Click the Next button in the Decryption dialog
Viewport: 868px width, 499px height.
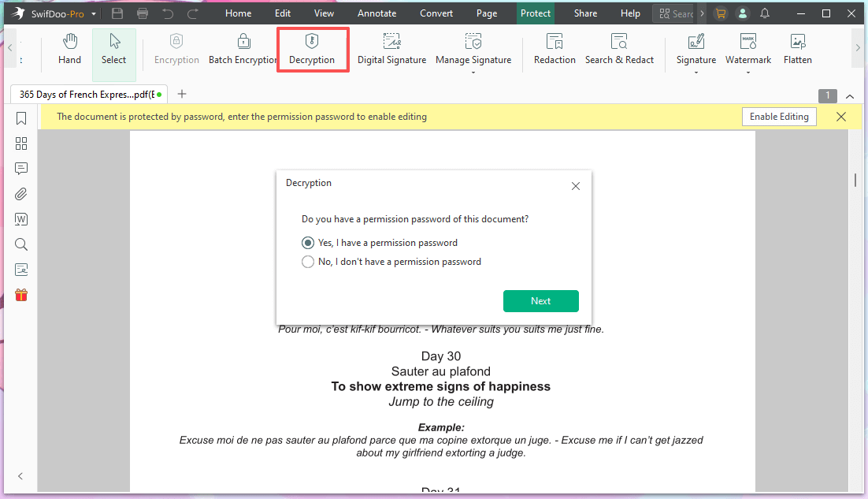point(541,301)
